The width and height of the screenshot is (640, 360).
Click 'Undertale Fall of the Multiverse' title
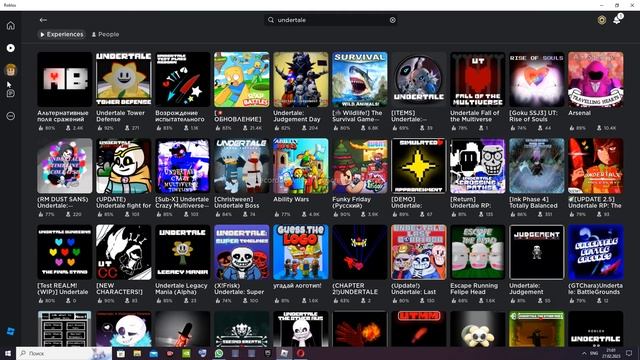pyautogui.click(x=475, y=116)
